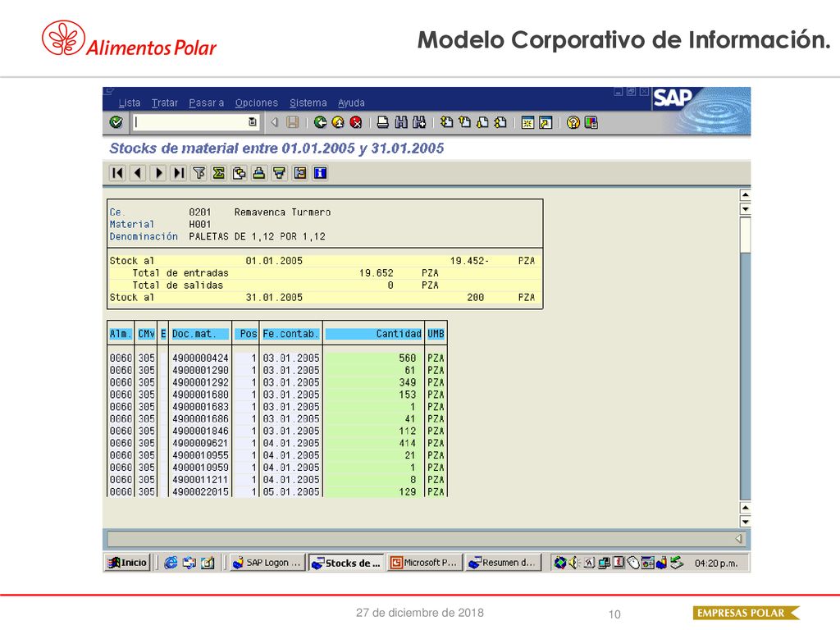Click the vertical scrollbar thumb

(x=745, y=234)
